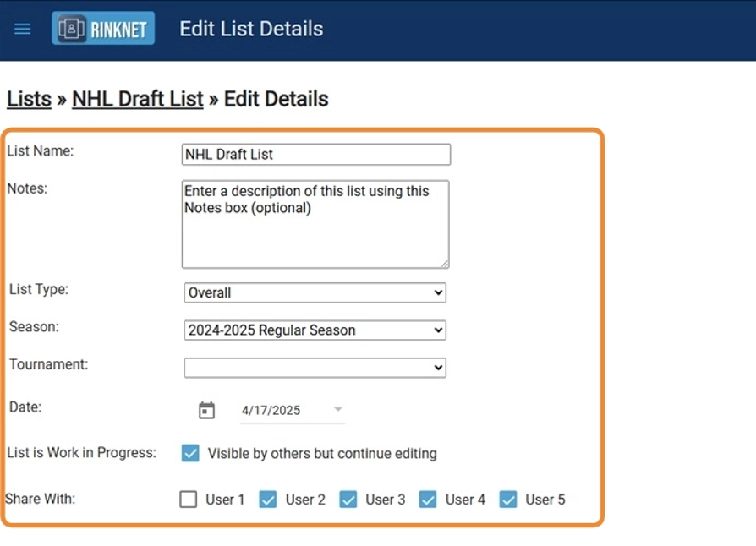This screenshot has width=756, height=546.
Task: Click the List Name text field
Action: click(x=315, y=155)
